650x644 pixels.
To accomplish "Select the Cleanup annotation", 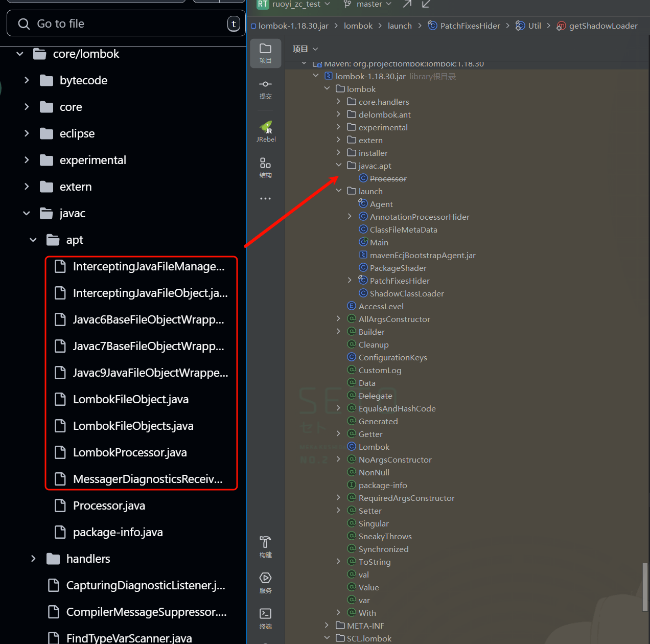I will click(x=374, y=344).
